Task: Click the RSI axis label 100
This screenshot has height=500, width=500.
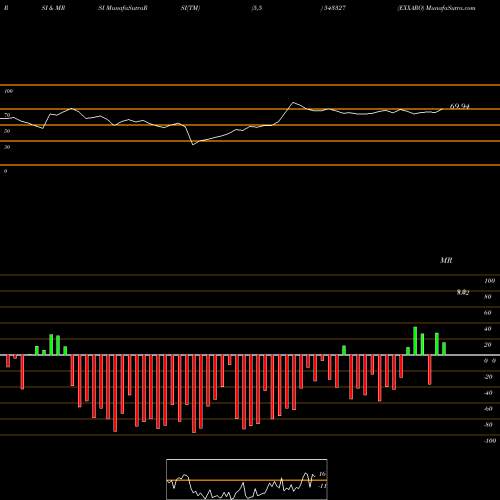Action: (8, 91)
